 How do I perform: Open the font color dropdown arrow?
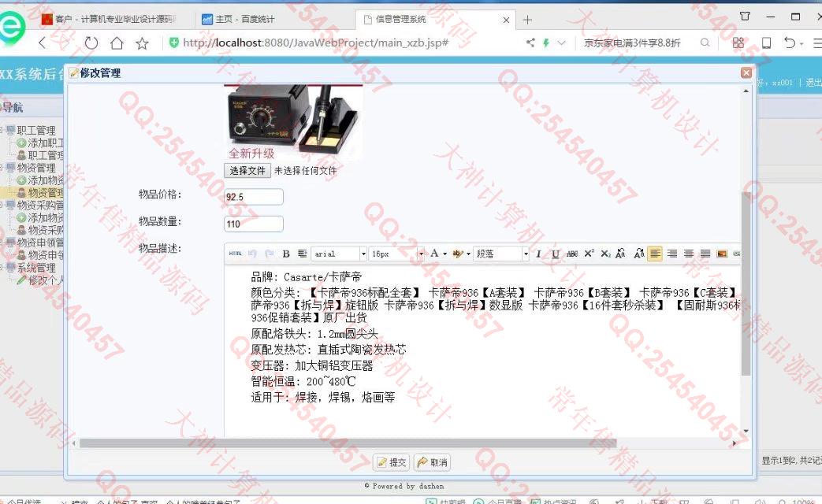pyautogui.click(x=444, y=254)
